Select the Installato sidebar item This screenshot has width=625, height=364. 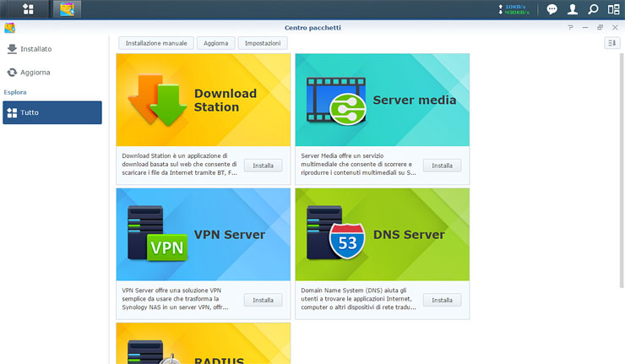[x=52, y=49]
